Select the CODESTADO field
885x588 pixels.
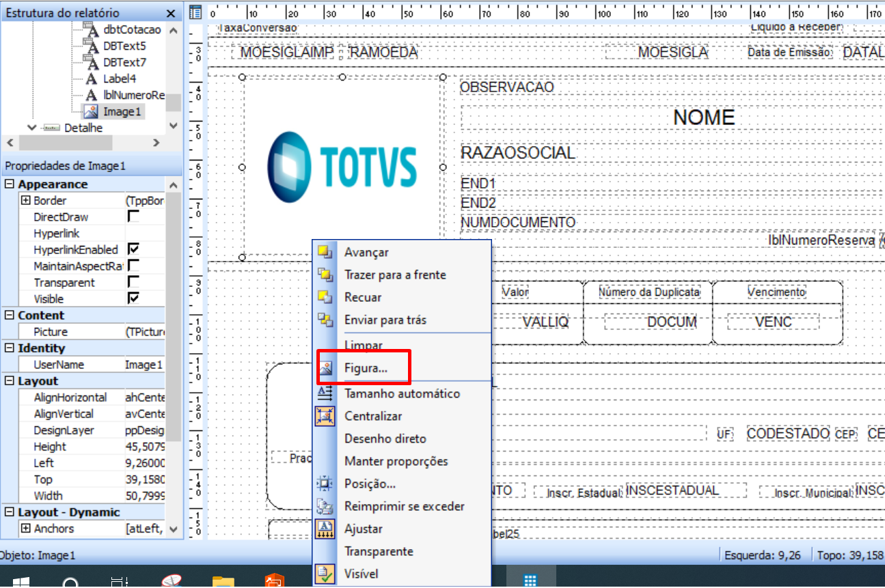[x=788, y=434]
